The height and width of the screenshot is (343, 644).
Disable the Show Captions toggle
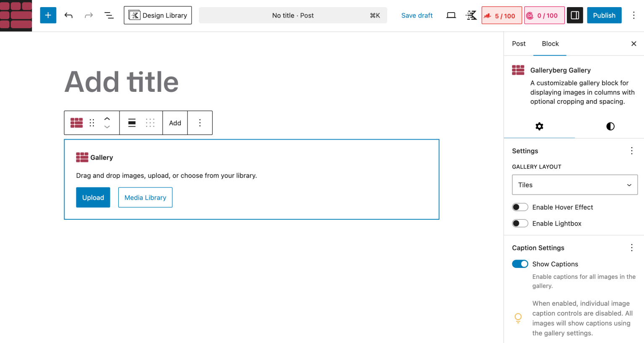[520, 264]
